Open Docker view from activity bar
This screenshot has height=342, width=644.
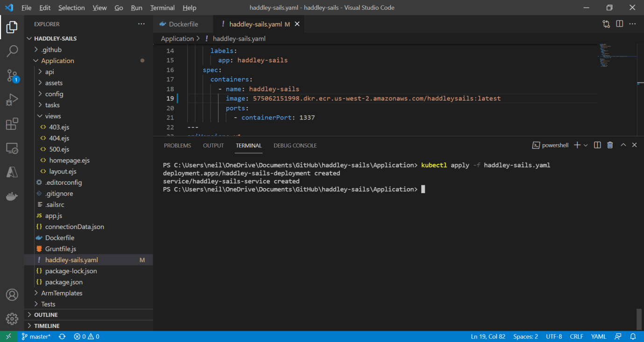click(x=12, y=196)
